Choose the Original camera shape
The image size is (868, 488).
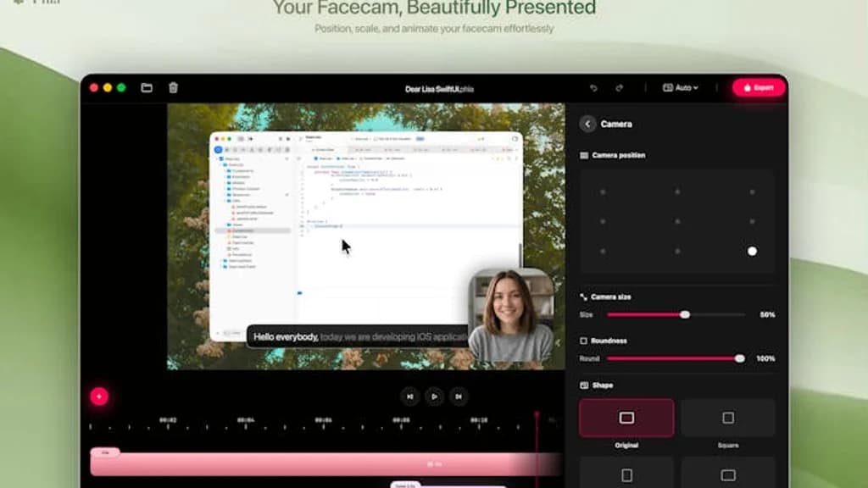(626, 418)
